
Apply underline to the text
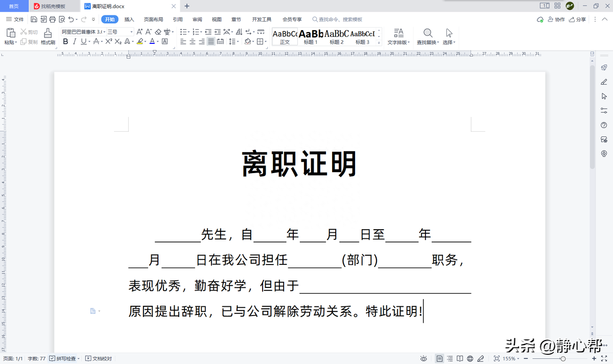[x=84, y=41]
